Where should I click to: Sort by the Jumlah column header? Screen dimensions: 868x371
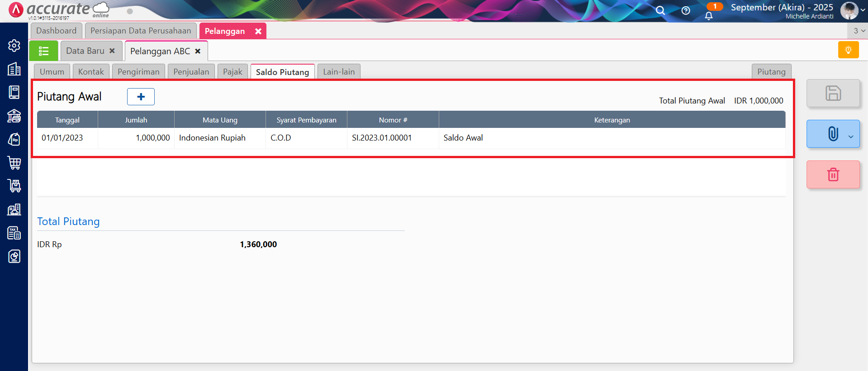[x=136, y=120]
